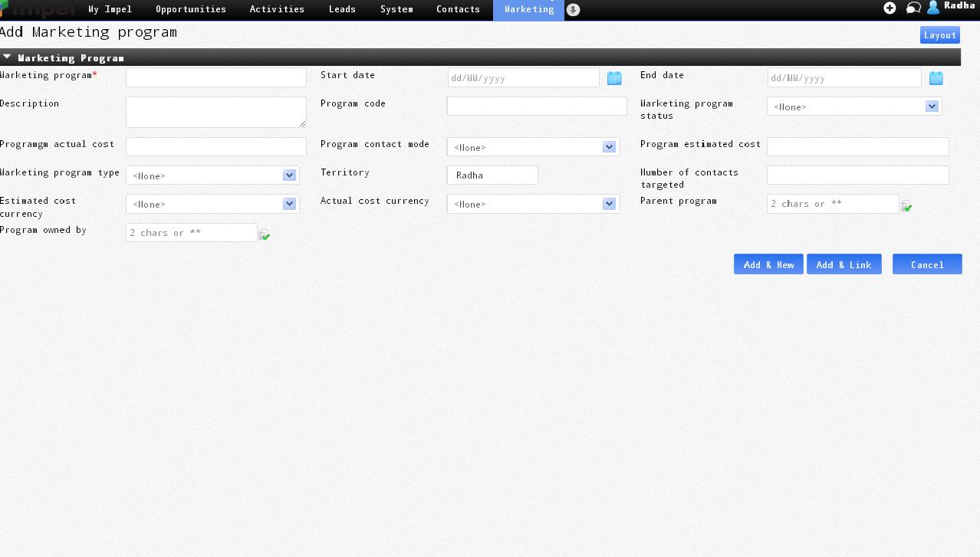Open the Start date calendar picker
The image size is (980, 557).
(614, 78)
